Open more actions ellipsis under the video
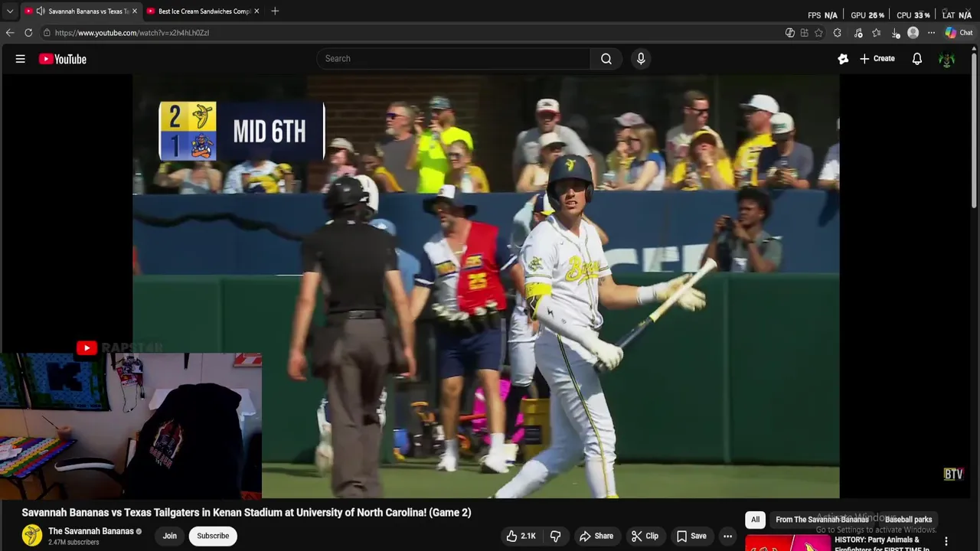Image resolution: width=980 pixels, height=551 pixels. 728,536
